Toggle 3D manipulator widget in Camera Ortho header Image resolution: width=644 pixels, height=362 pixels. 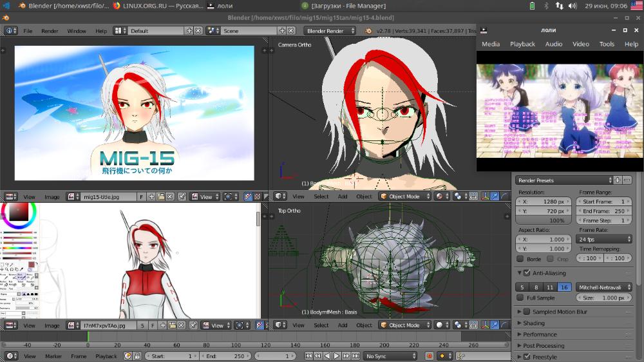pyautogui.click(x=485, y=196)
